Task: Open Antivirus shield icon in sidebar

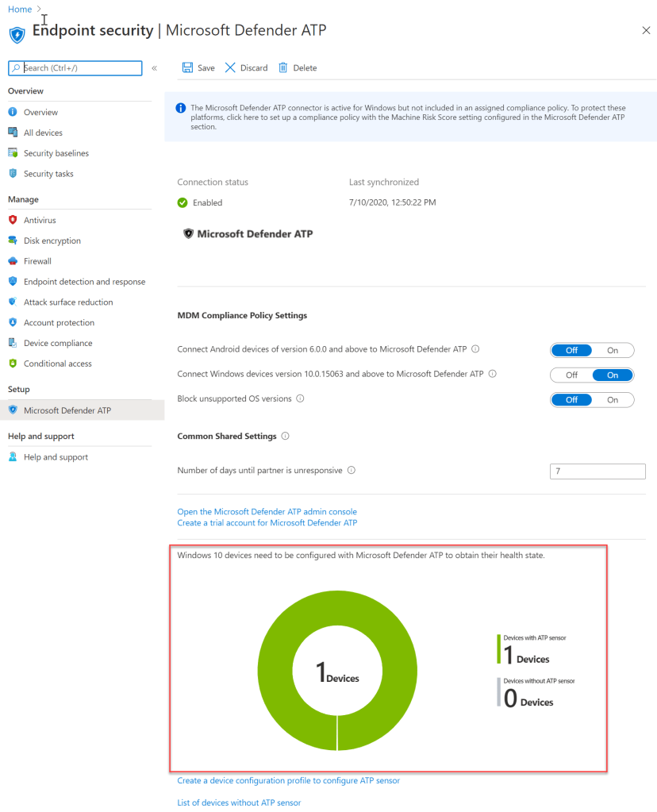Action: point(13,220)
